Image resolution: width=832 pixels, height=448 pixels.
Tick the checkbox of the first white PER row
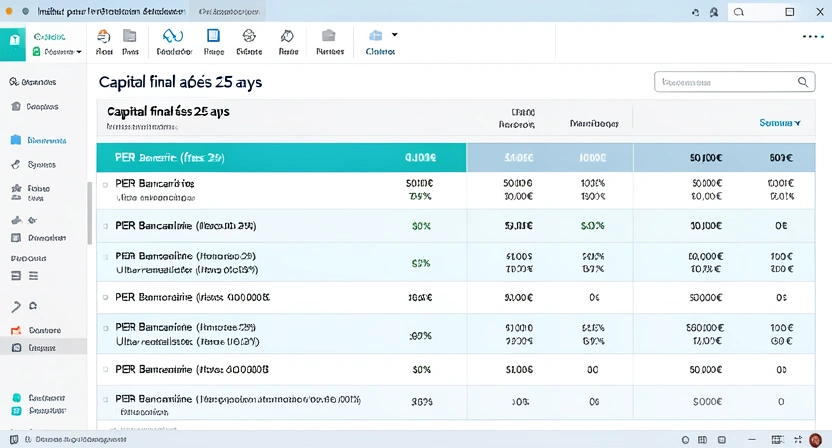(104, 185)
